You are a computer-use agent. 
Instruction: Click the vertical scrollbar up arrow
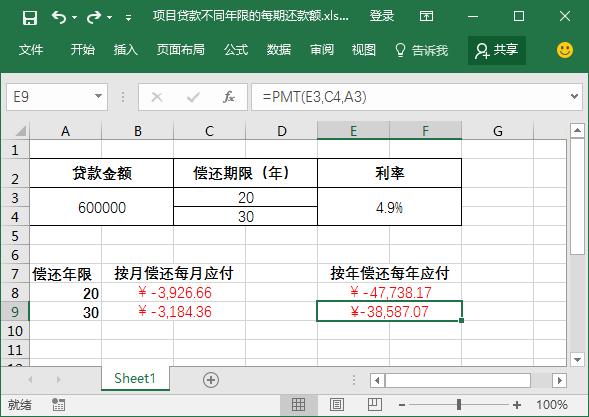[x=577, y=131]
